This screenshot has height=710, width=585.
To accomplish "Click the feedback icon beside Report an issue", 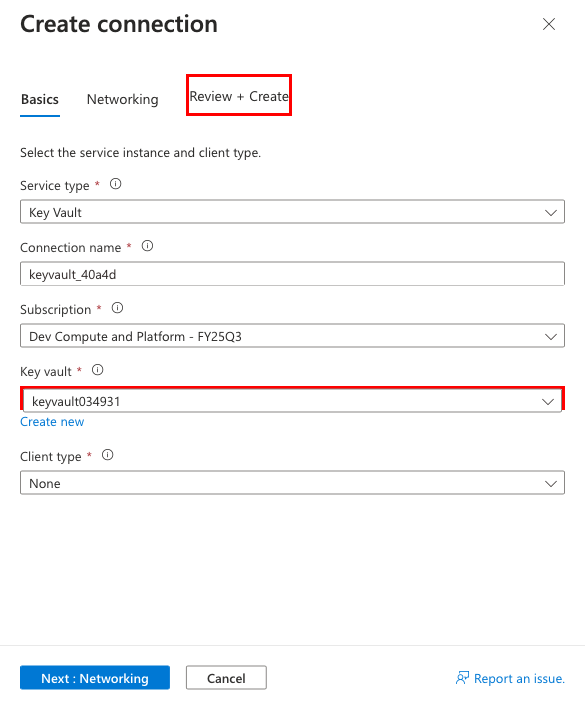I will [462, 678].
